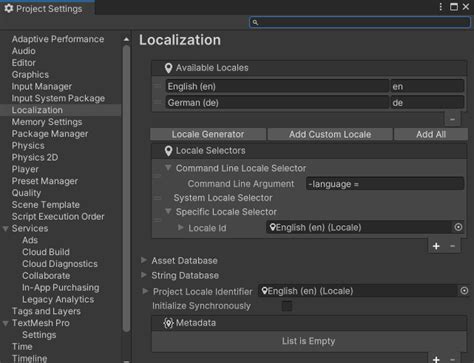The height and width of the screenshot is (363, 474).
Task: Click the 'en' locale code field
Action: (x=427, y=86)
